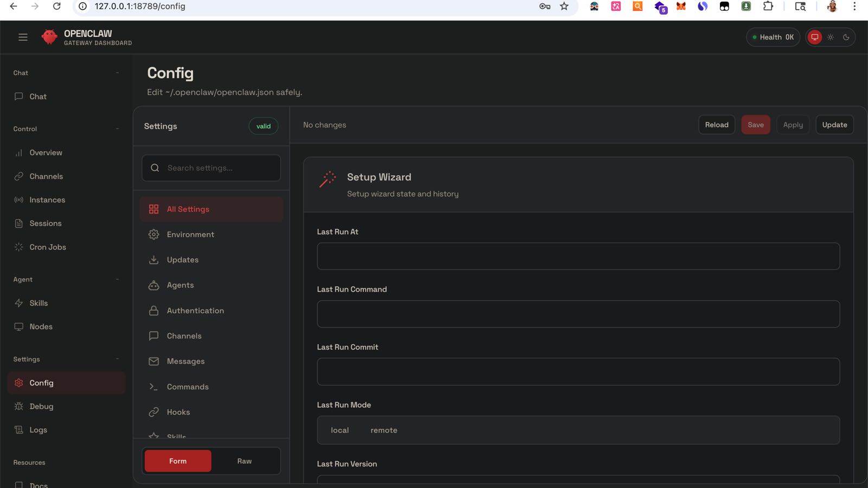868x488 pixels.
Task: Select system theme monitor icon
Action: (x=814, y=37)
